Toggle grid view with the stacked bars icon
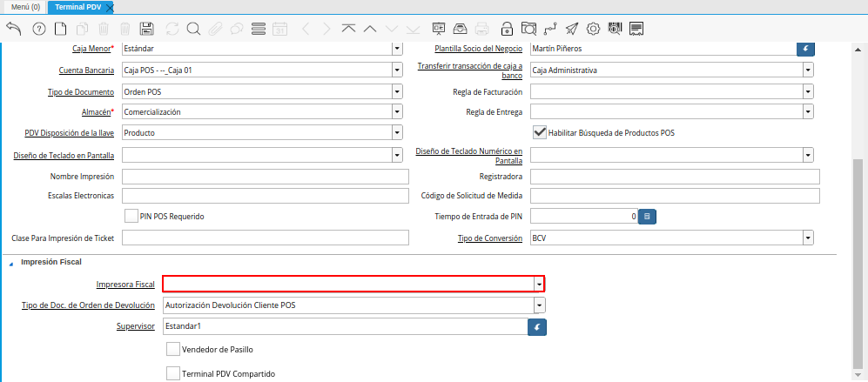The width and height of the screenshot is (868, 382). pyautogui.click(x=258, y=29)
